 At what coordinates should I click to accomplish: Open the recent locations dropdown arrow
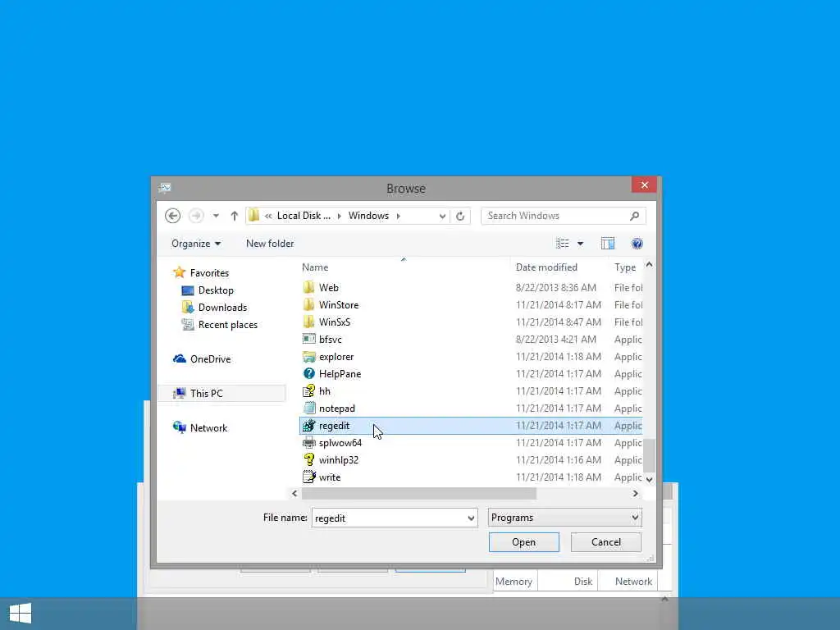(216, 216)
